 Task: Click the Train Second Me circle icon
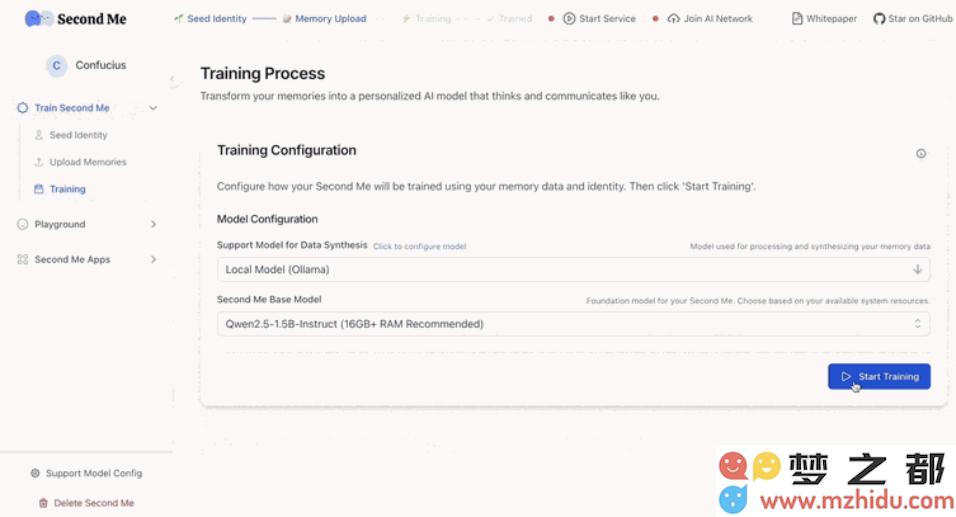coord(23,108)
